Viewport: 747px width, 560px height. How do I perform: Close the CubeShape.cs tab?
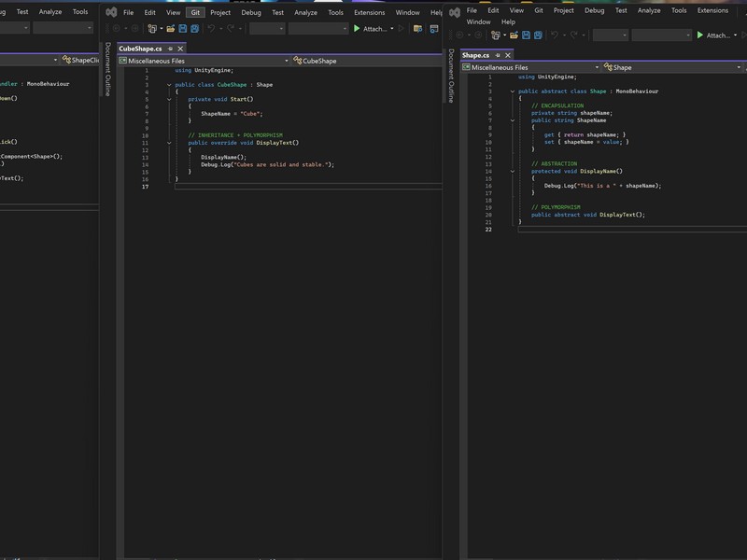click(179, 48)
